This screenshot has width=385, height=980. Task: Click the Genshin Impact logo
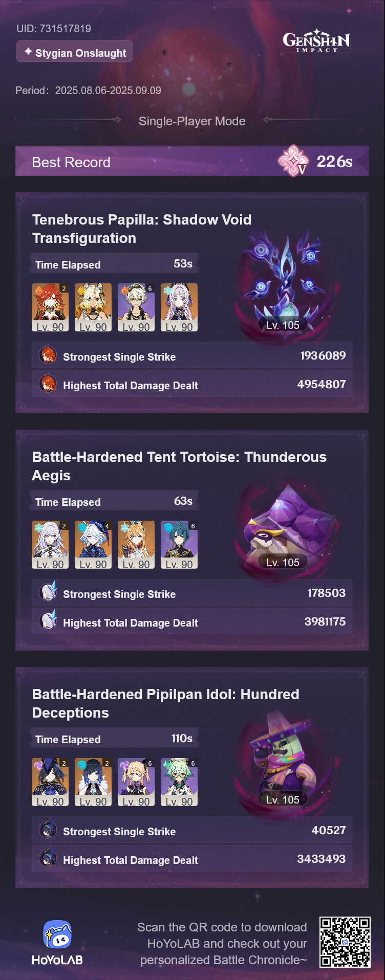[x=316, y=40]
